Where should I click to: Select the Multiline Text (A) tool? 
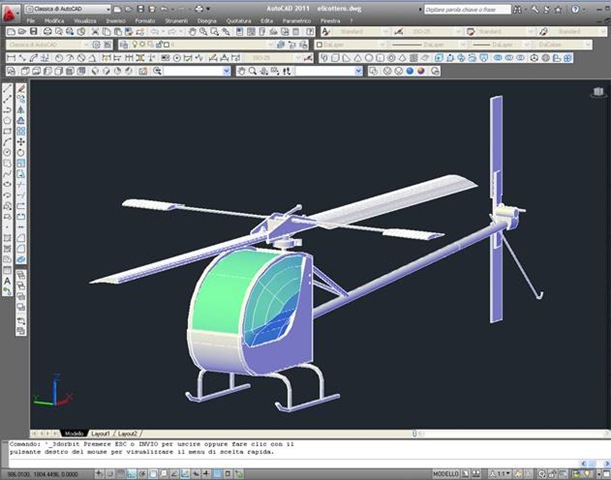[8, 281]
